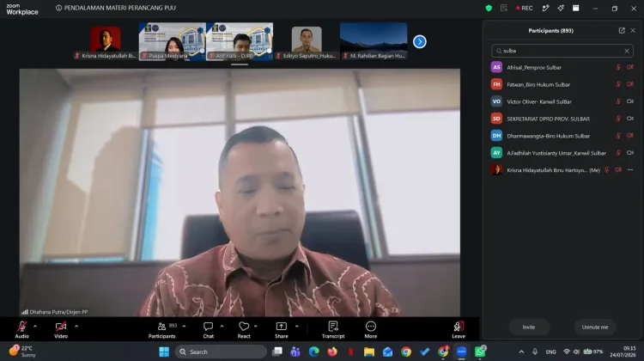Open the weather widget showing 22°C
Screen dimensions: 644x361
point(22,352)
